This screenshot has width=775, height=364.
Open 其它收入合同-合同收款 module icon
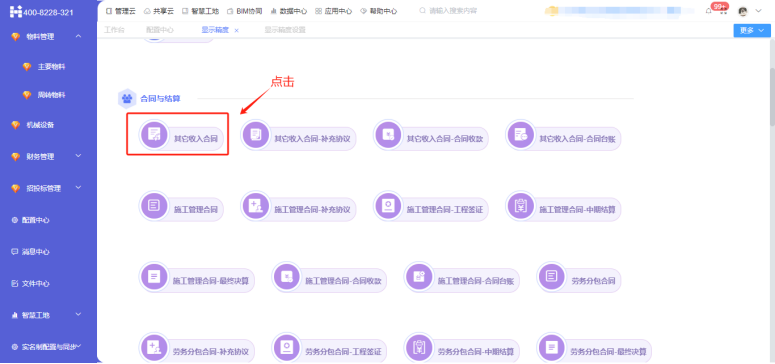[388, 135]
